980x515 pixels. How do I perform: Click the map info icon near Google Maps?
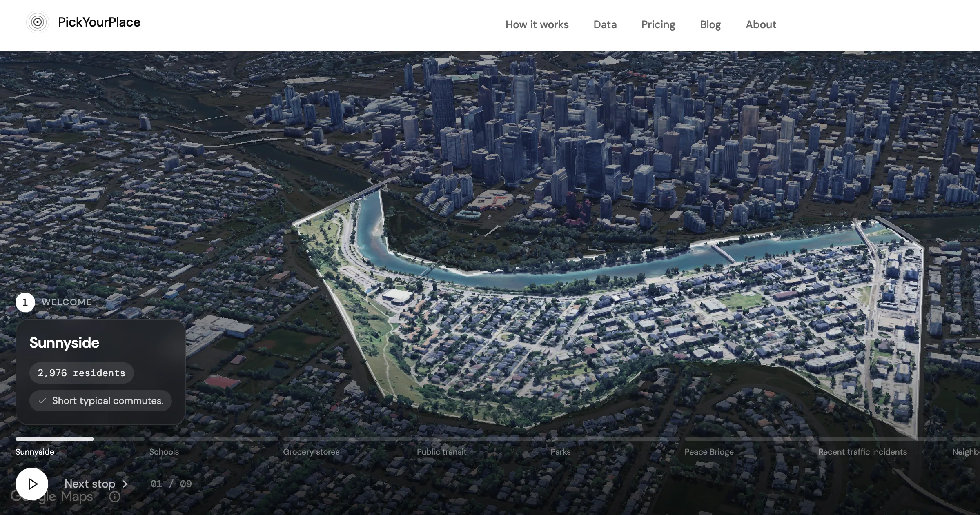point(115,497)
